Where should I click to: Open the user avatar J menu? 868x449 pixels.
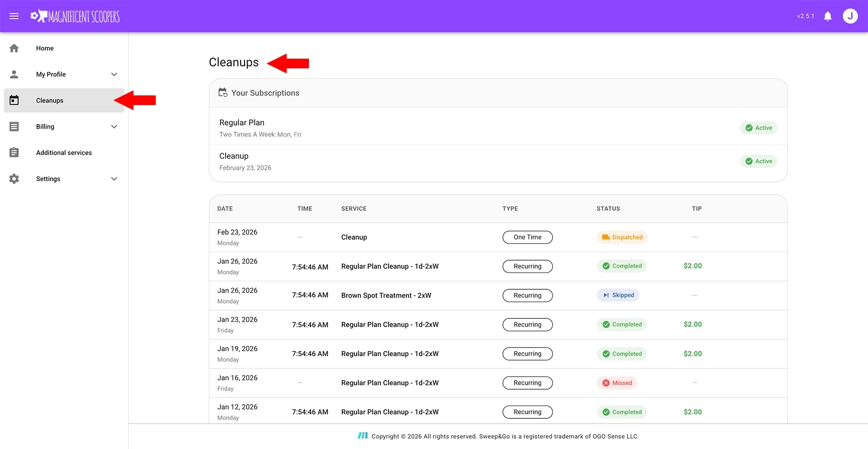pyautogui.click(x=850, y=16)
